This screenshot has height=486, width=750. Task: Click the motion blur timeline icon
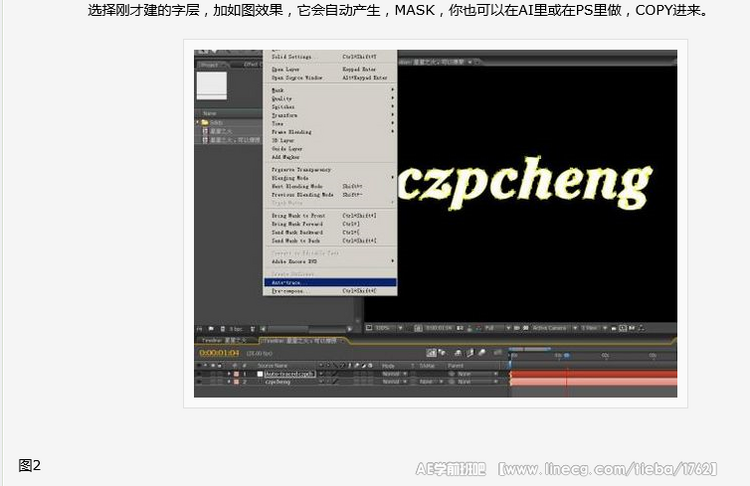(482, 353)
